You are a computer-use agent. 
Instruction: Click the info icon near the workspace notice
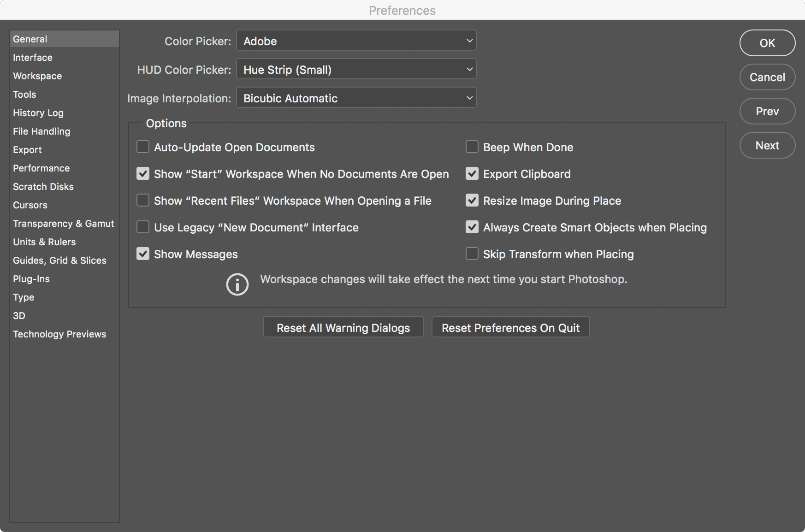(x=237, y=284)
